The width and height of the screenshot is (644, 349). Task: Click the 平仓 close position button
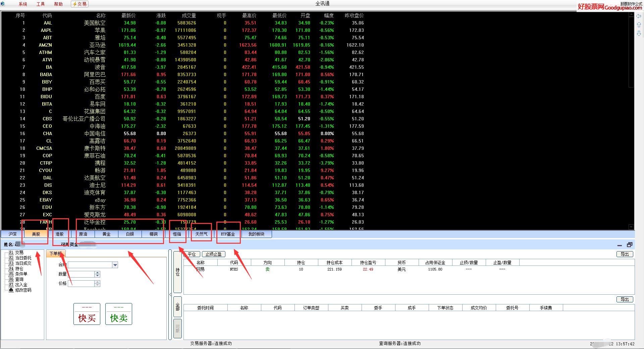click(192, 254)
